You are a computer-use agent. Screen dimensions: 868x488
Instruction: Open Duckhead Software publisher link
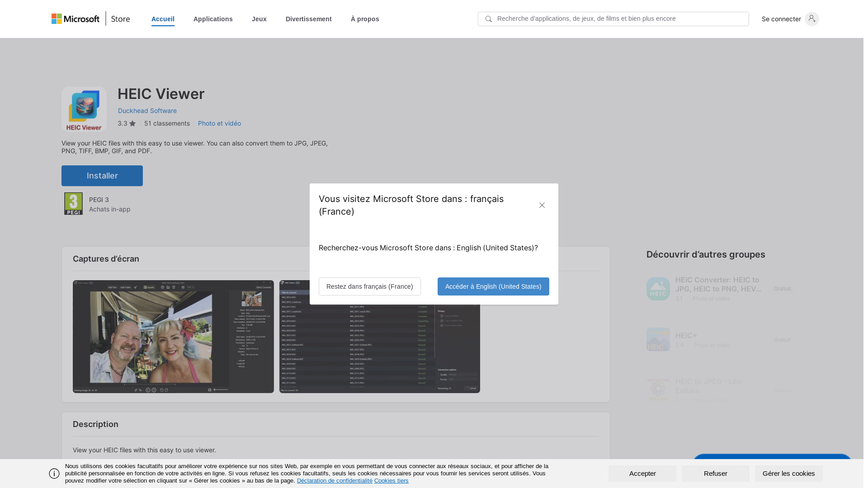147,111
